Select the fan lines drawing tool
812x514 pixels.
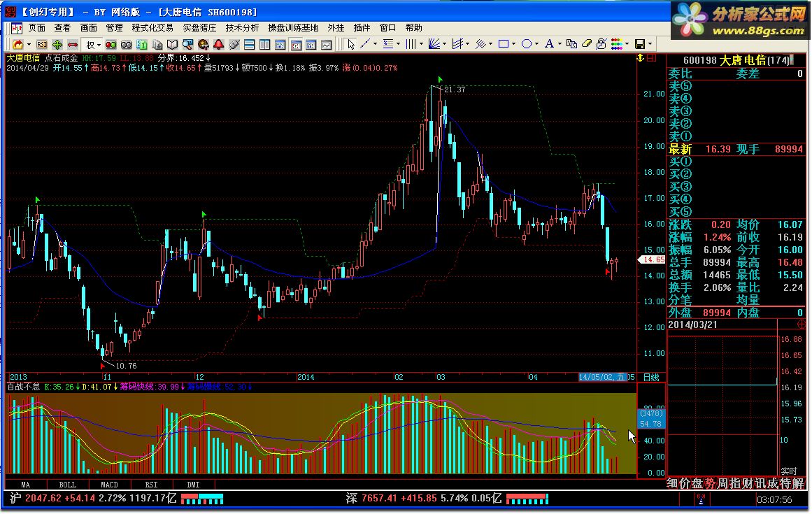[x=434, y=44]
